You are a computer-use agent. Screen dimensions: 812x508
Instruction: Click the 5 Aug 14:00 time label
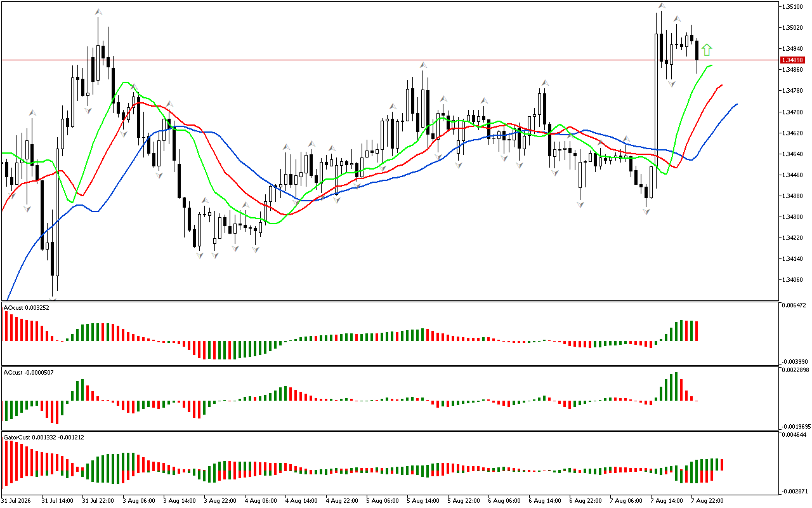pos(422,500)
